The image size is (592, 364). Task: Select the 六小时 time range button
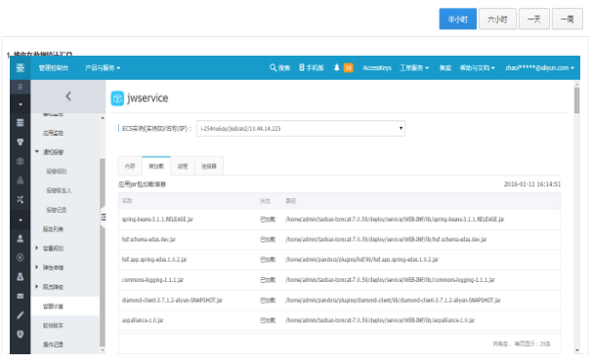(x=497, y=19)
